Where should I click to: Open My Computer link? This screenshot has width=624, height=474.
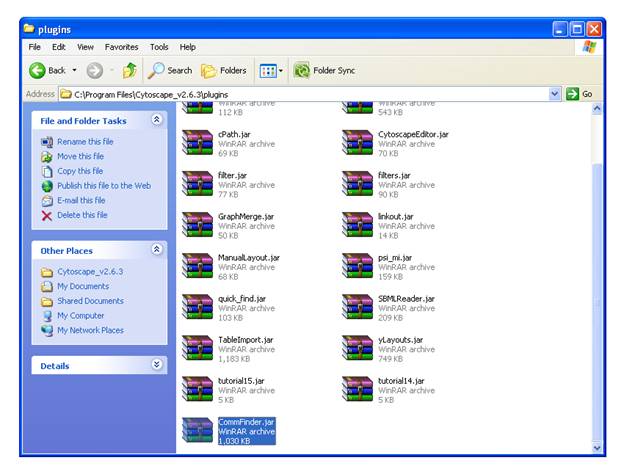coord(80,316)
